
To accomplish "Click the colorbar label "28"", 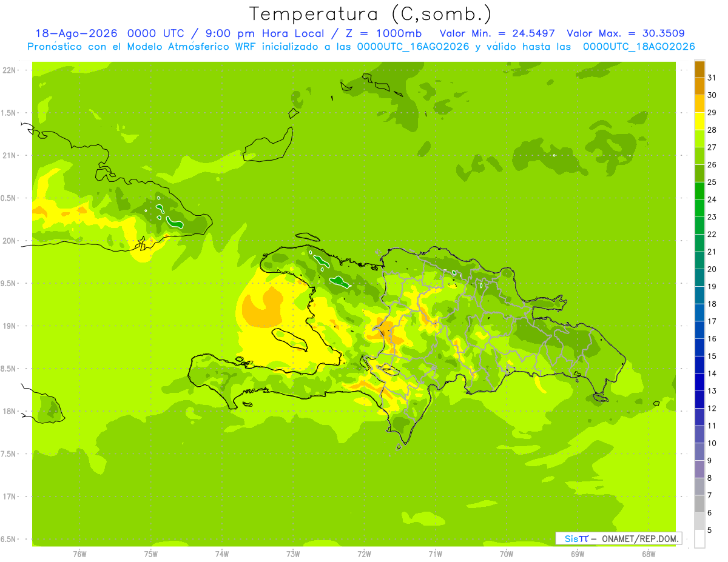I will pyautogui.click(x=712, y=130).
